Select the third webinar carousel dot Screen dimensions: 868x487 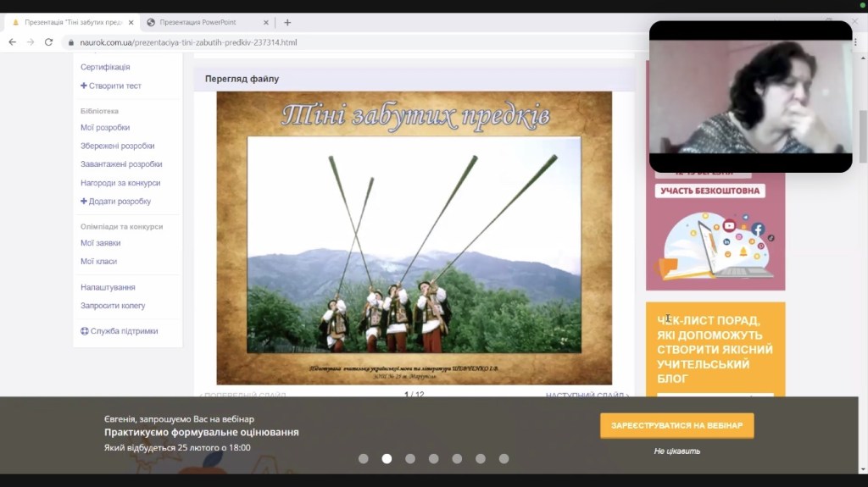click(410, 458)
